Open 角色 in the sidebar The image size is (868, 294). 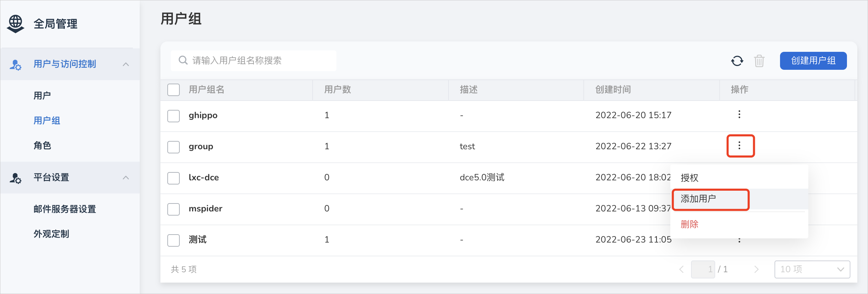[42, 145]
